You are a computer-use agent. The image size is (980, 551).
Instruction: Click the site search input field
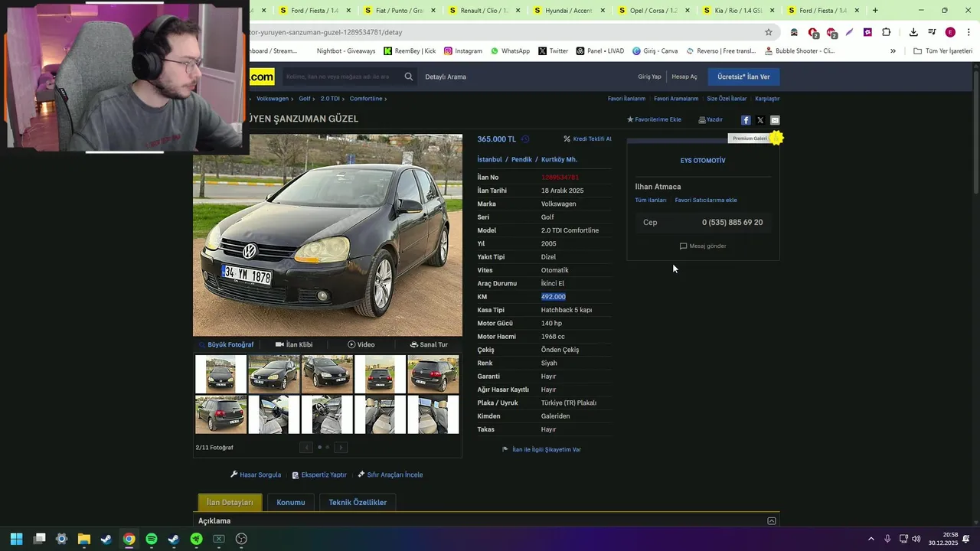click(341, 77)
